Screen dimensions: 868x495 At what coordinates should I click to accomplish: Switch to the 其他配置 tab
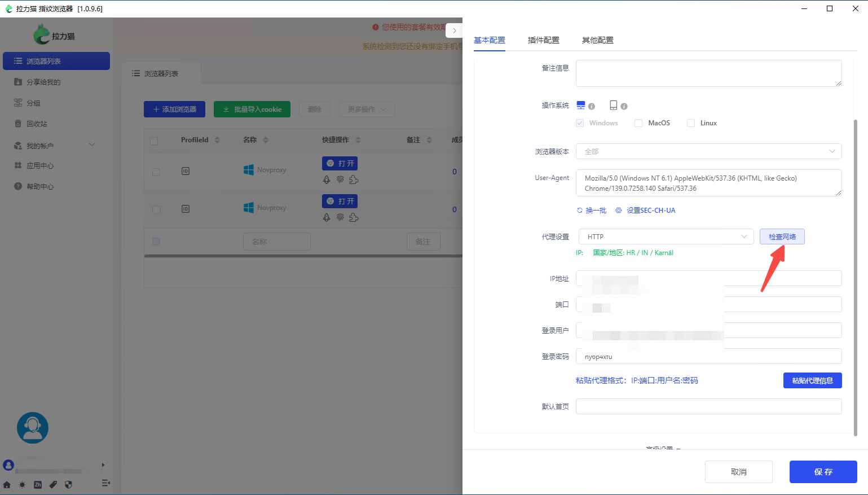(597, 40)
